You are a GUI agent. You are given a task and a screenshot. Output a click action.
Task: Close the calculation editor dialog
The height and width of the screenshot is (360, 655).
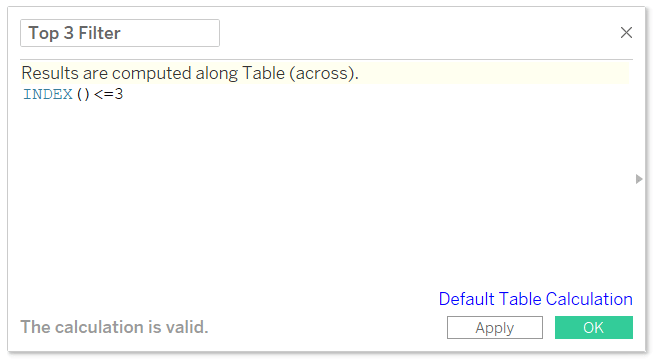point(626,33)
